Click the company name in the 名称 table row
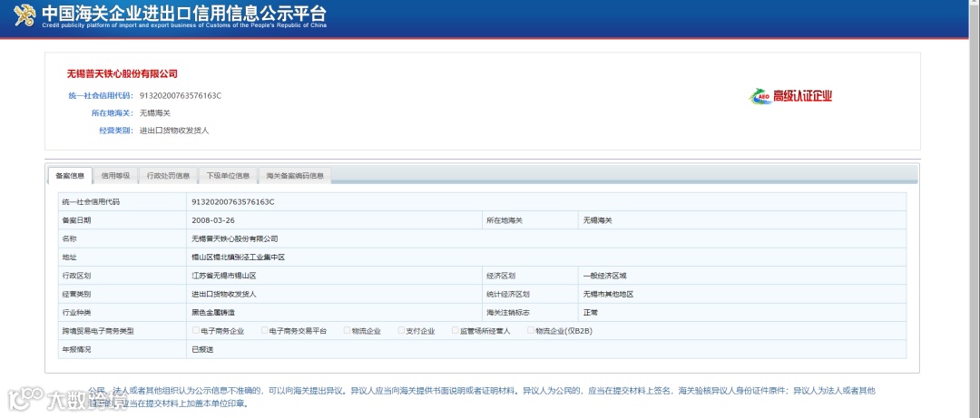This screenshot has width=980, height=418. tap(235, 238)
